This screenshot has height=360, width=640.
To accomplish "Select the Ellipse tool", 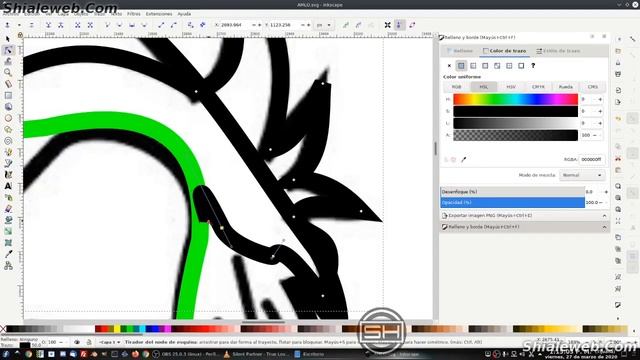I will coord(8,118).
